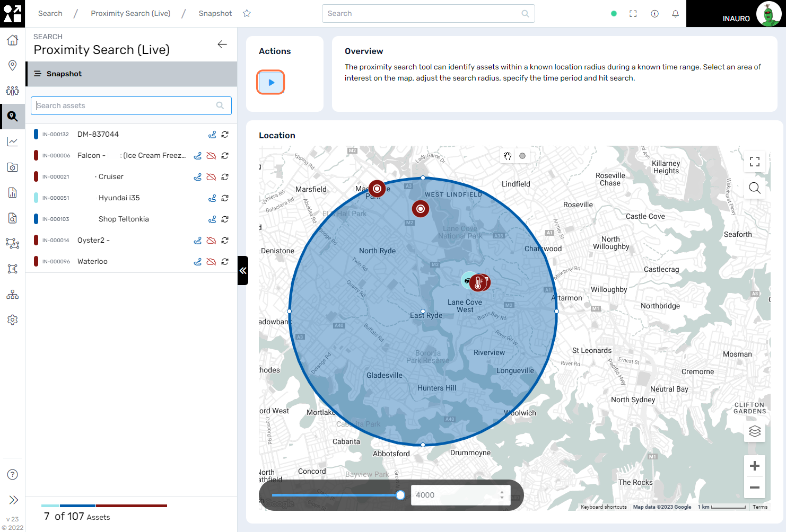Click the map marker near Macquarie Park
The width and height of the screenshot is (786, 532).
377,188
